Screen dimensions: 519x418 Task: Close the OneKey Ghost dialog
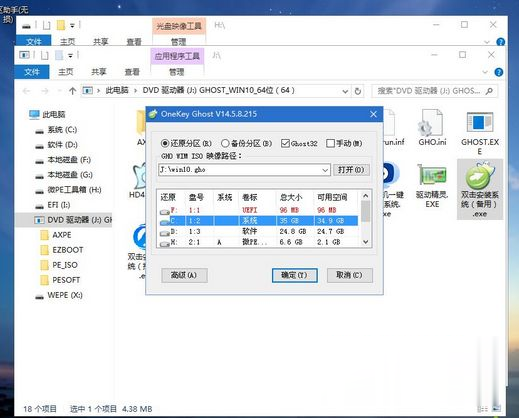[373, 114]
